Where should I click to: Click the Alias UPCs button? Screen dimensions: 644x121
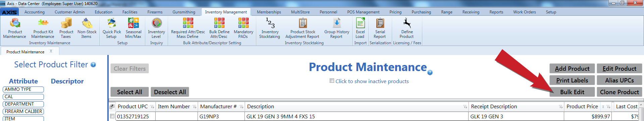point(619,80)
